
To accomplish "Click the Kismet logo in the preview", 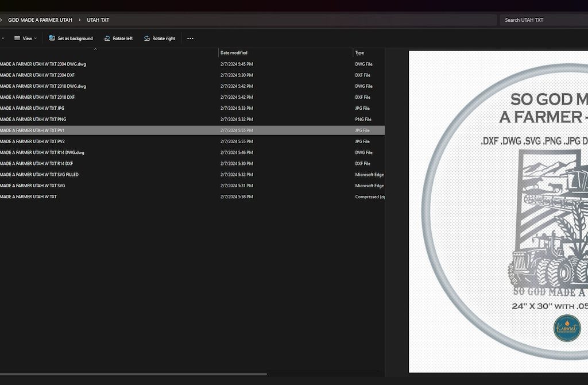I will 567,328.
